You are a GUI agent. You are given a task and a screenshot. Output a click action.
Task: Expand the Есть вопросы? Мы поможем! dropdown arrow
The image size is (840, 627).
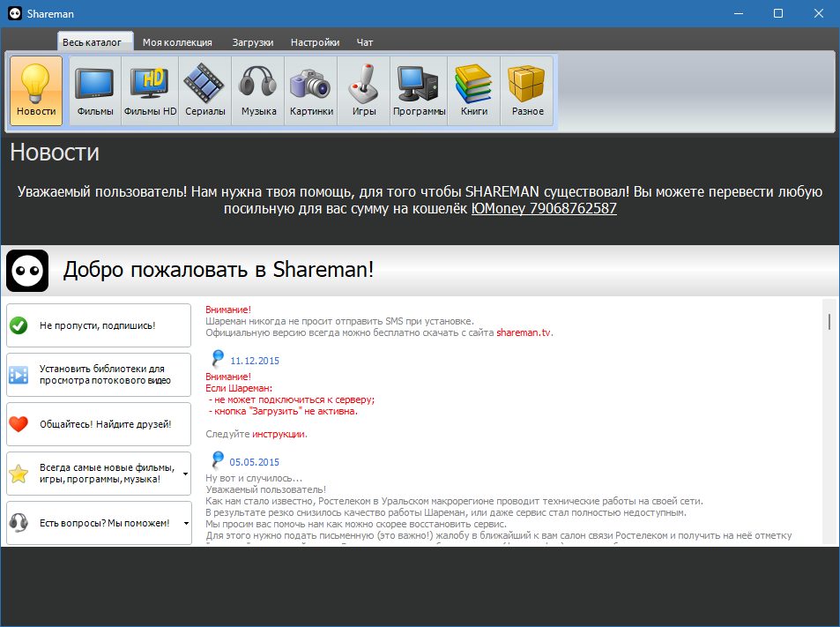[186, 523]
